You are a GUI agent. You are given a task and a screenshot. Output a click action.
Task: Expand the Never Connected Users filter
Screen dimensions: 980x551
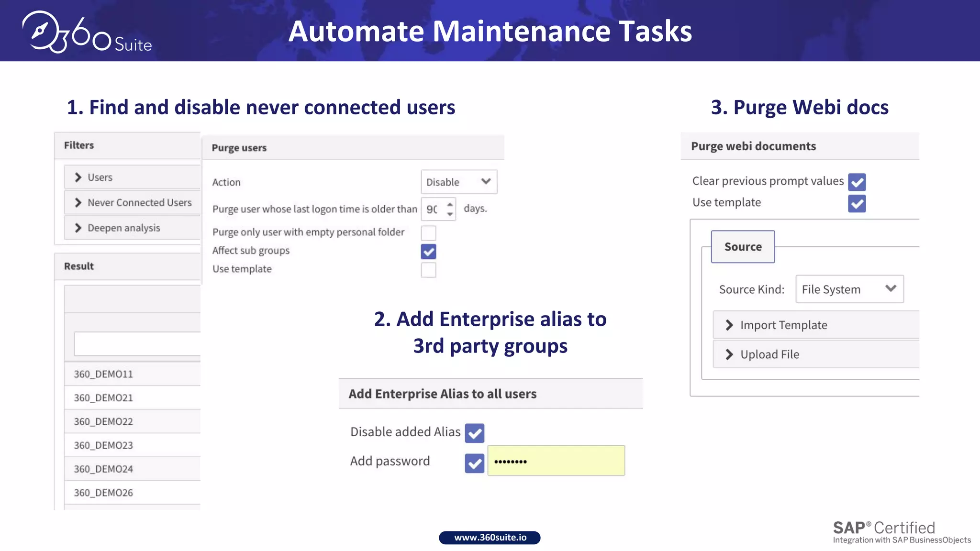pyautogui.click(x=133, y=203)
